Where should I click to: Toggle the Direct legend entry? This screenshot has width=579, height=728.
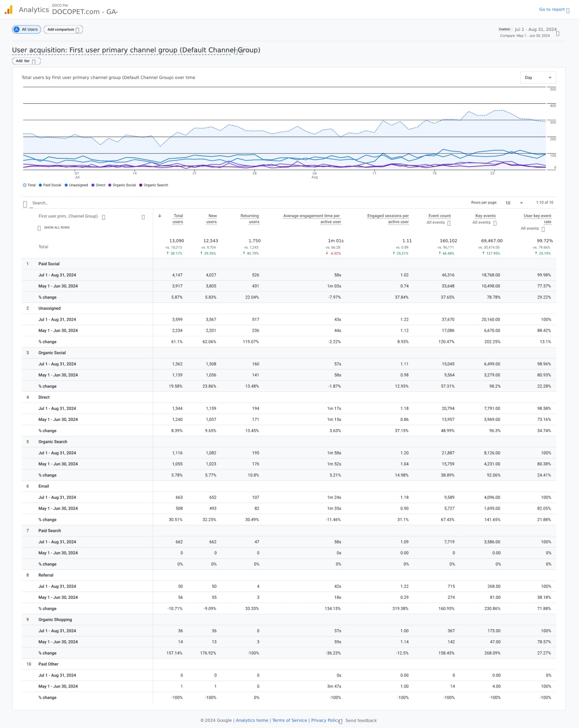pos(98,185)
